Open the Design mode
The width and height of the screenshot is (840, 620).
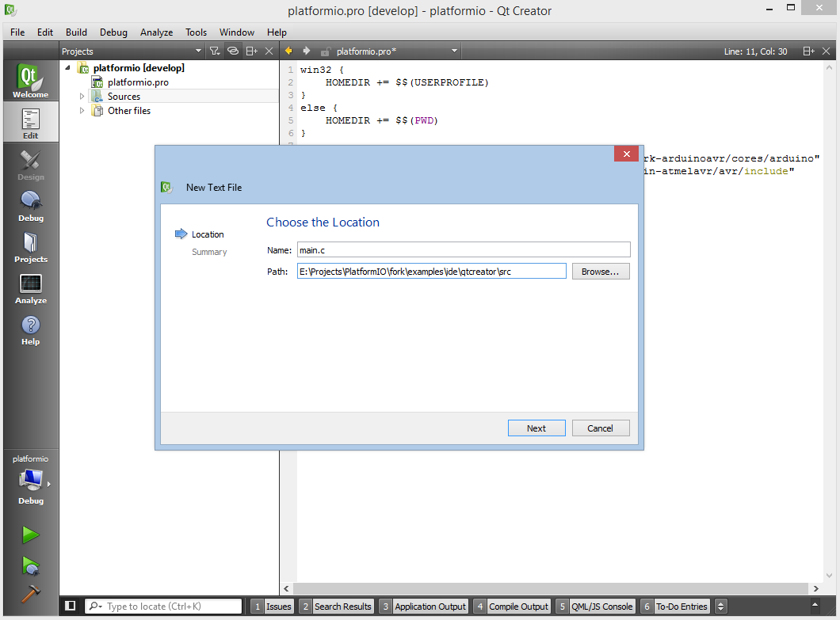tap(31, 165)
